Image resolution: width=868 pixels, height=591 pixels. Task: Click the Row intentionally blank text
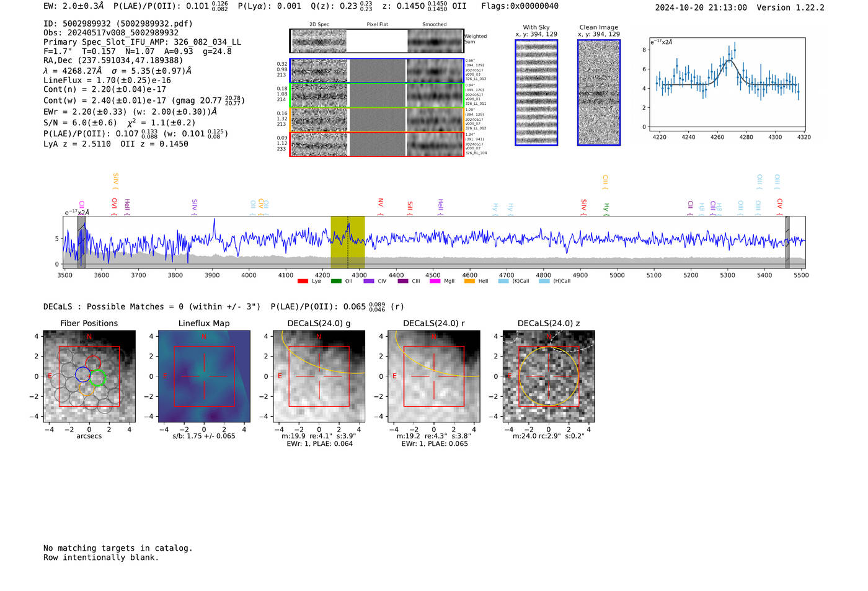tap(101, 558)
